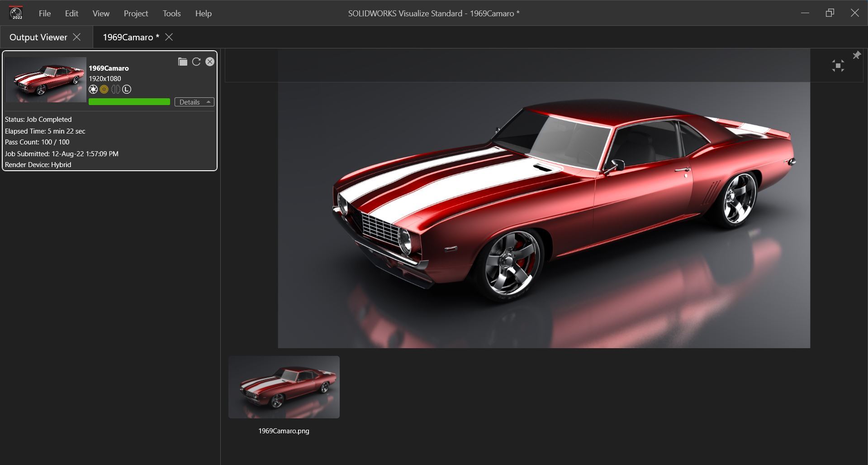This screenshot has width=868, height=465.
Task: Close the Output Viewer tab
Action: click(77, 37)
